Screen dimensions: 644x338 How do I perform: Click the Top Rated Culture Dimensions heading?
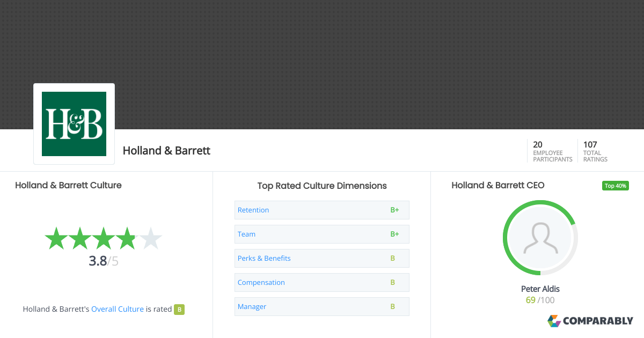click(322, 186)
